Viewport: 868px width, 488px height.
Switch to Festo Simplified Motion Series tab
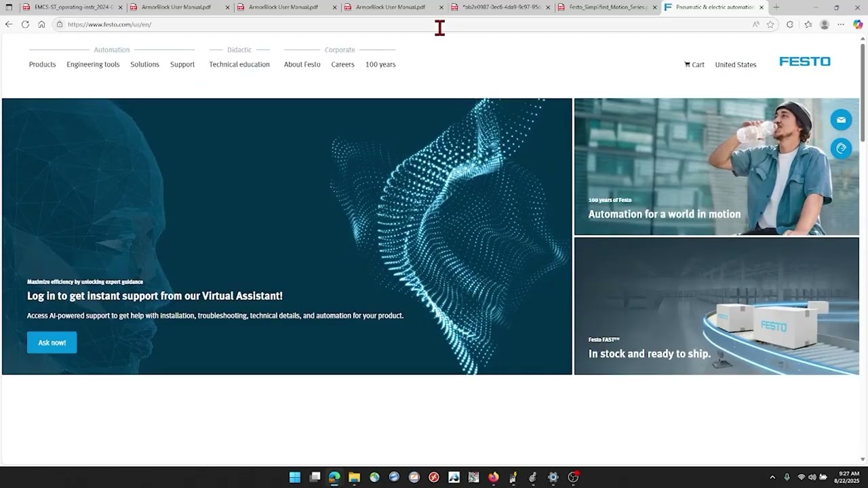608,7
